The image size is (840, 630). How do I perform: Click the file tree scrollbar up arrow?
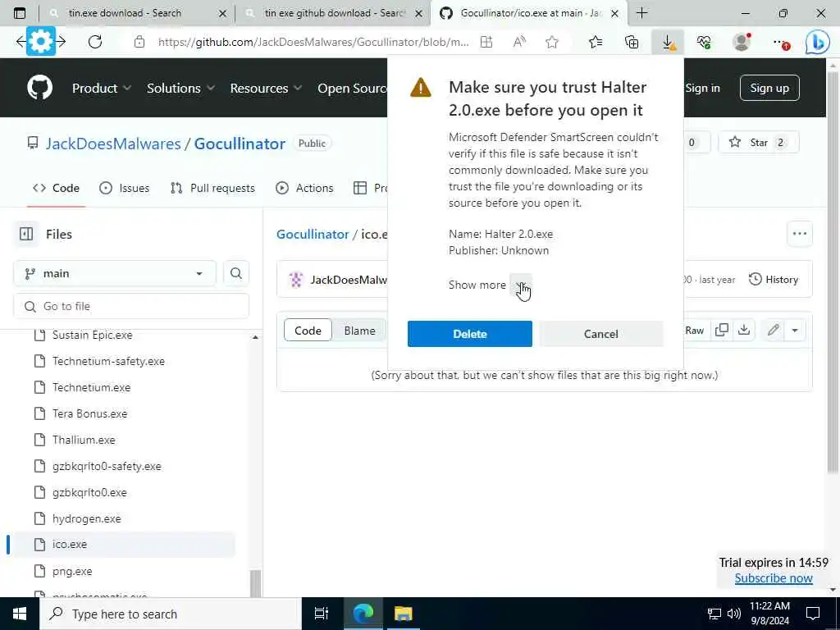click(x=255, y=337)
